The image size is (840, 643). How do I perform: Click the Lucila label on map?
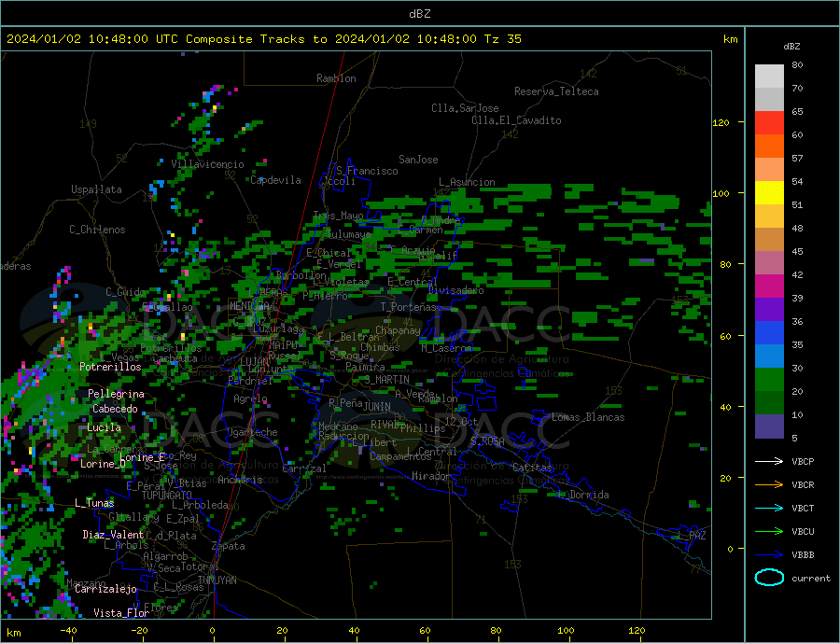pos(104,427)
